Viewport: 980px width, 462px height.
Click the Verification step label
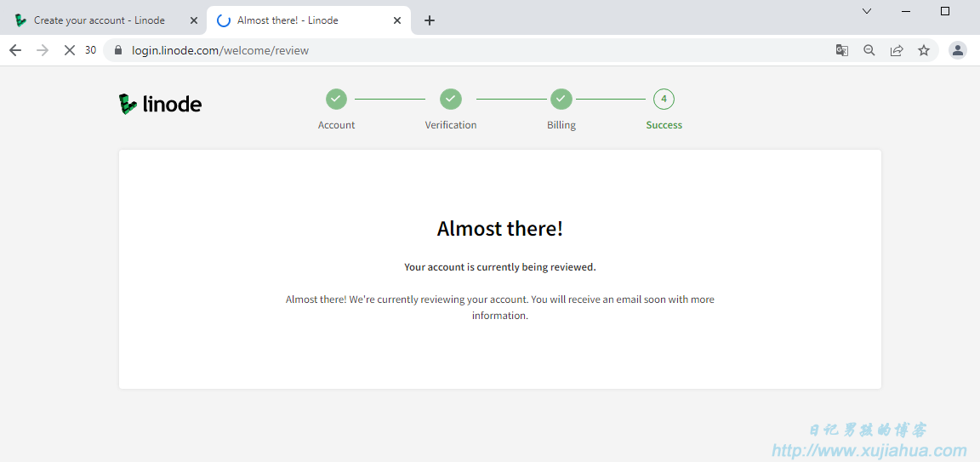[451, 125]
